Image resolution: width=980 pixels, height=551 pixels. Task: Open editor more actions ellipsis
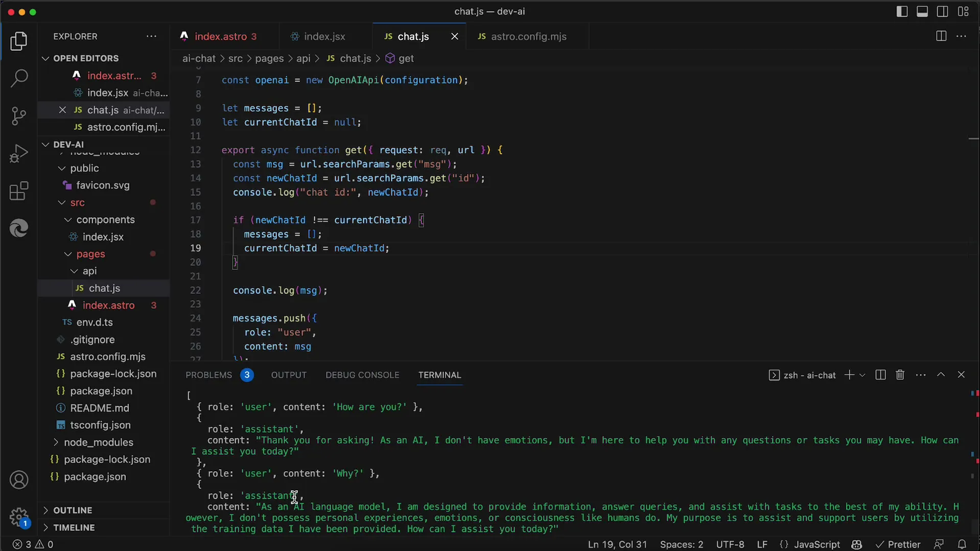pos(961,36)
